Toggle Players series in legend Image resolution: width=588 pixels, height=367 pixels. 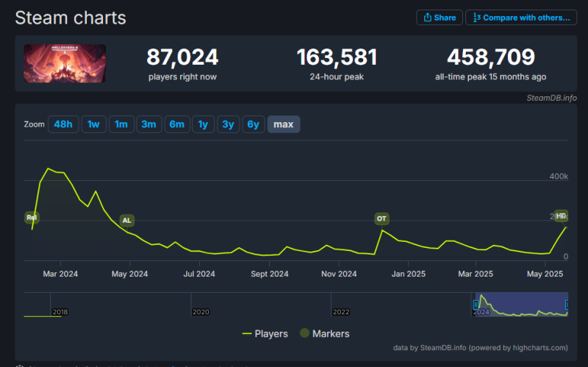(265, 333)
